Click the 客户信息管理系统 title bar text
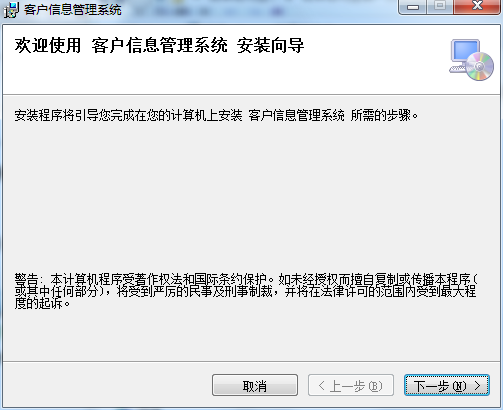The height and width of the screenshot is (410, 503). [72, 10]
